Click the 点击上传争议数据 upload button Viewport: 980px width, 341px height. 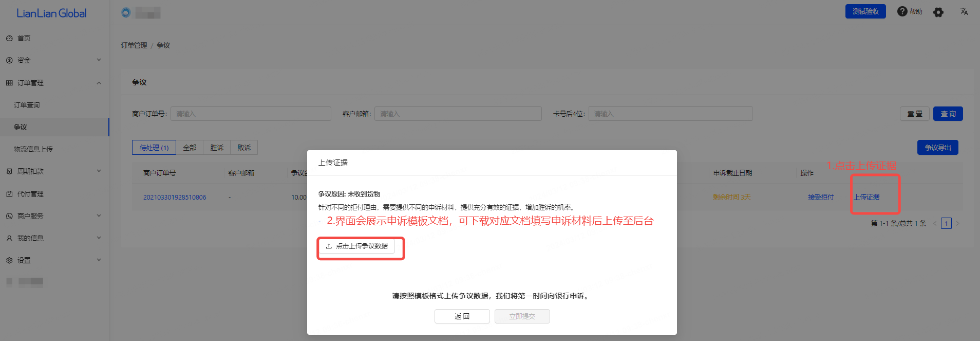coord(357,246)
